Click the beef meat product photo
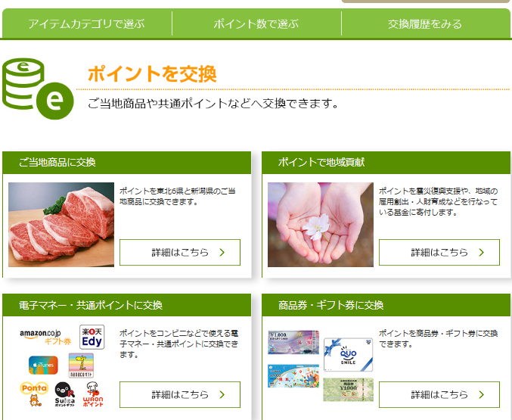This screenshot has height=420, width=512. click(61, 225)
